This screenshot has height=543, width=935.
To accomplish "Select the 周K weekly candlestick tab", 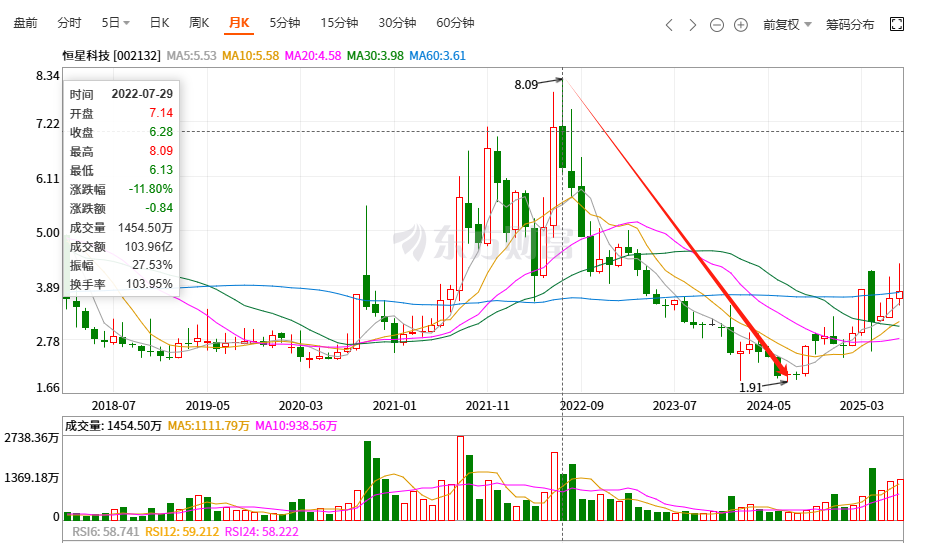I will click(199, 23).
